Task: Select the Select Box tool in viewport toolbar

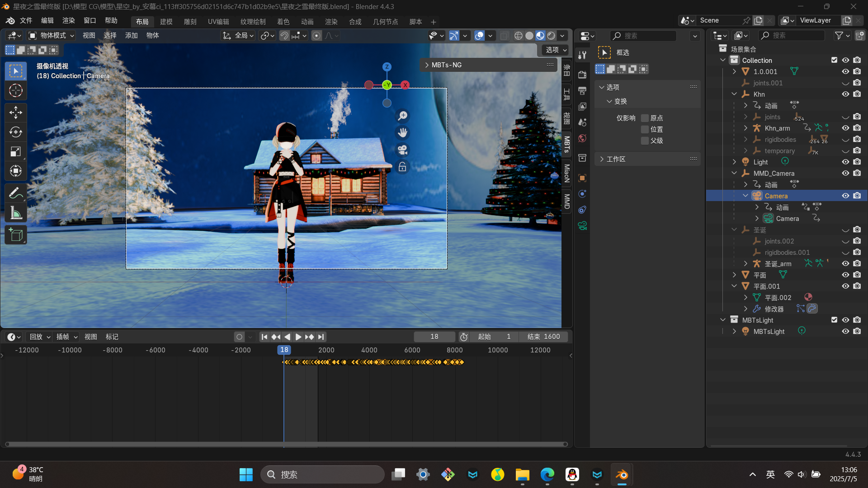Action: click(16, 71)
